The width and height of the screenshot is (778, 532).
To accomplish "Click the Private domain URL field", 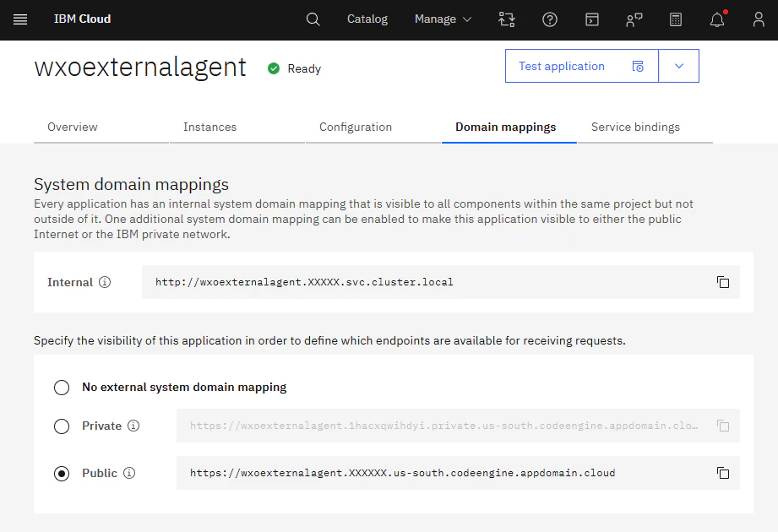I will coord(458,426).
